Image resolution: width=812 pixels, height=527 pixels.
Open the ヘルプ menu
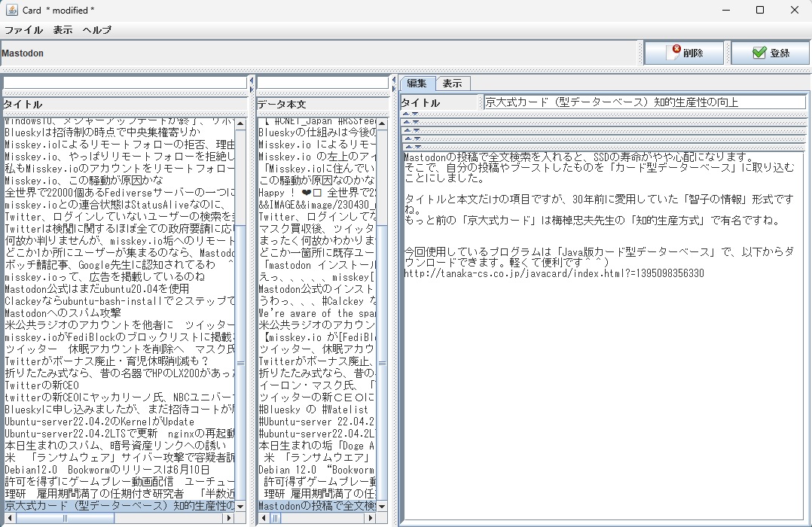click(96, 30)
